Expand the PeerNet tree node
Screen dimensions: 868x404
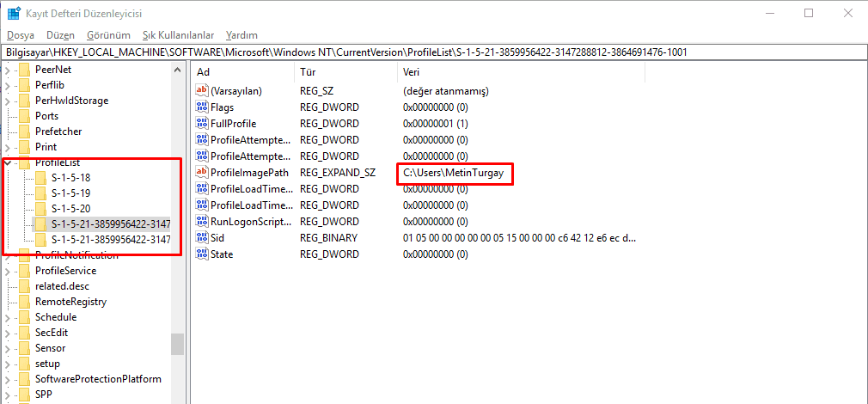pyautogui.click(x=8, y=70)
